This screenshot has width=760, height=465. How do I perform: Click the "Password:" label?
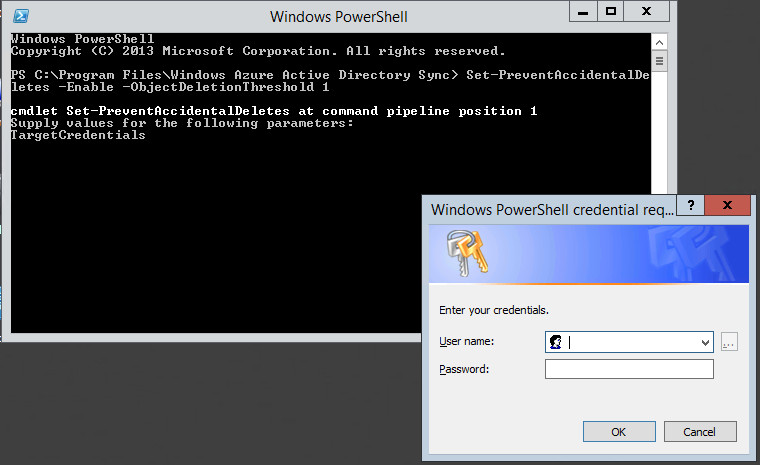point(464,369)
